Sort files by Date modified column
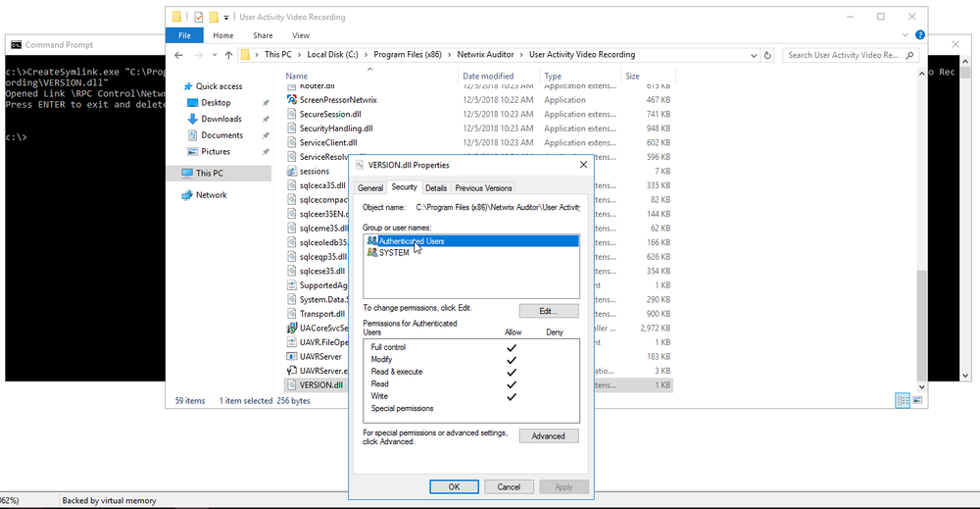The height and width of the screenshot is (509, 980). click(x=488, y=76)
